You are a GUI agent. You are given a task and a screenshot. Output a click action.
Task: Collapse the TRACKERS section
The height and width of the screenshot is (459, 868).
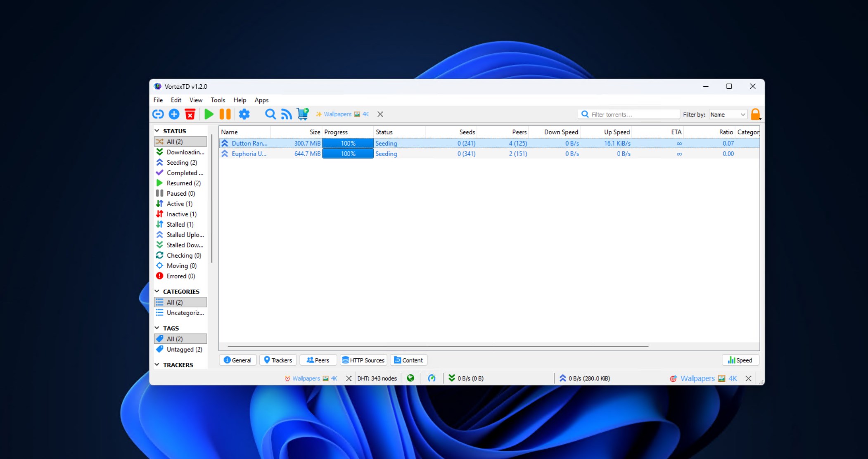pyautogui.click(x=157, y=364)
